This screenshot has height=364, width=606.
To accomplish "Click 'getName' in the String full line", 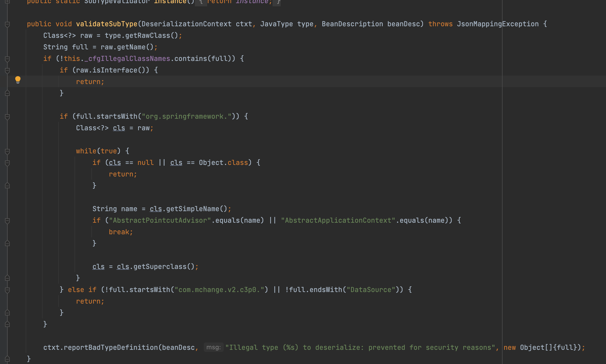I will pyautogui.click(x=131, y=47).
